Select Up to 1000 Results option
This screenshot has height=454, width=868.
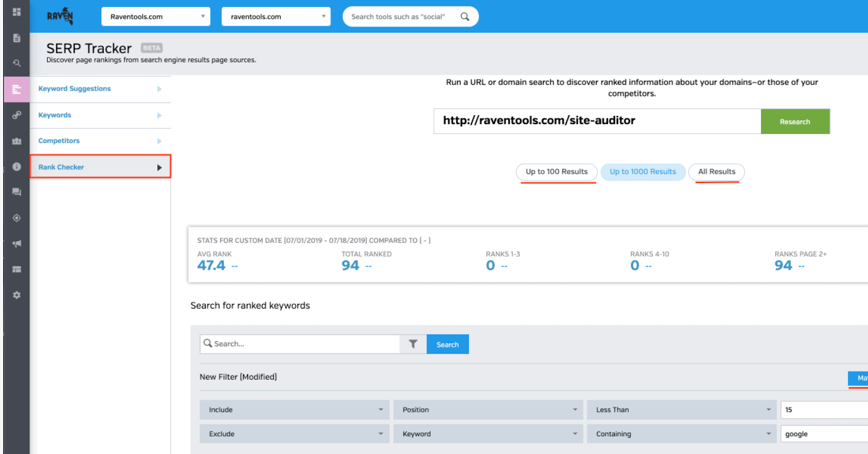coord(643,172)
